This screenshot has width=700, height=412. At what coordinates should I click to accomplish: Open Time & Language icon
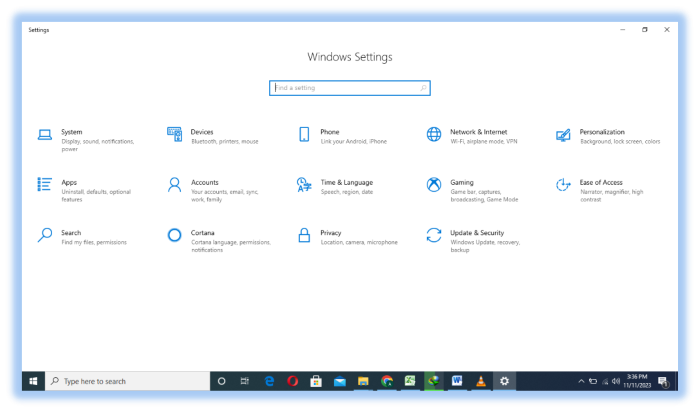pyautogui.click(x=304, y=184)
